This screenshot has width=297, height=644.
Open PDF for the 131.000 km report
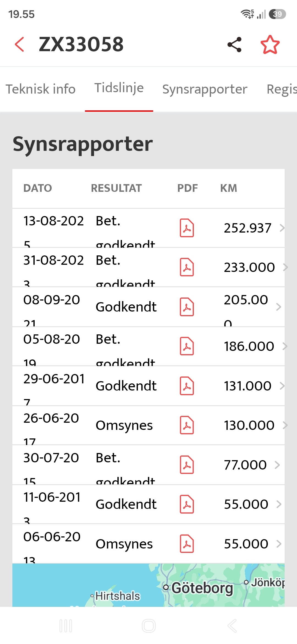187,386
